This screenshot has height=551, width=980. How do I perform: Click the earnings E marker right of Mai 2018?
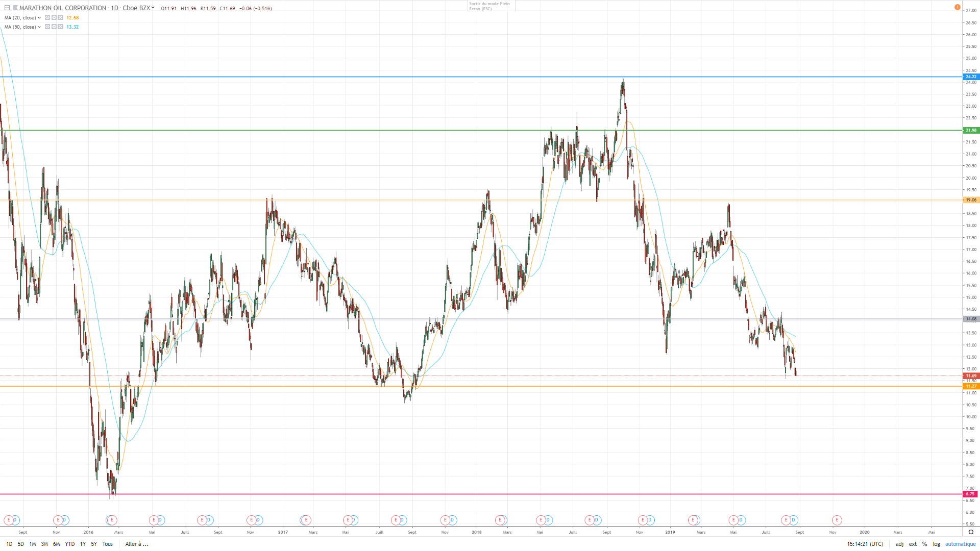pyautogui.click(x=541, y=520)
